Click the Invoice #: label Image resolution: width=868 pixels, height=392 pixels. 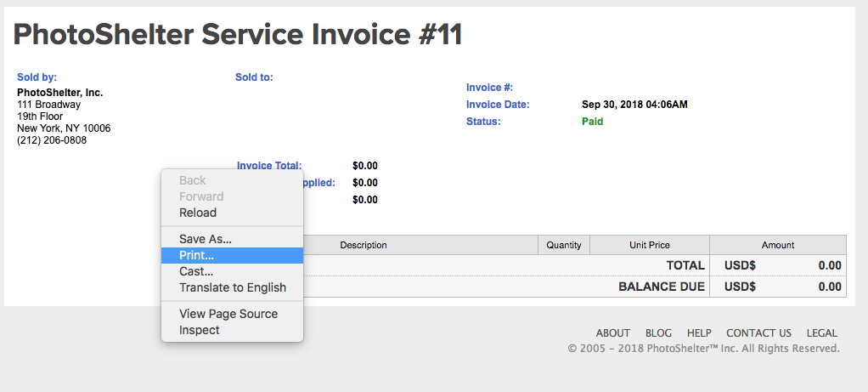click(x=490, y=87)
